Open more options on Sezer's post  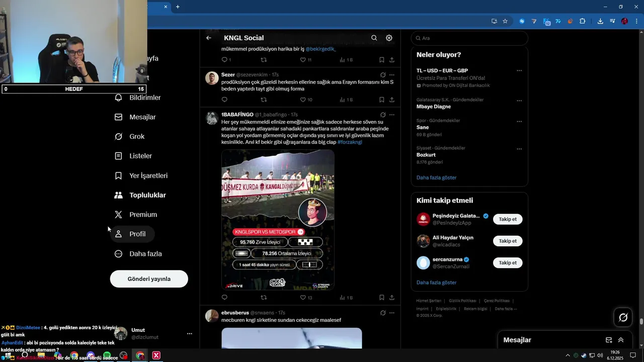point(392,74)
